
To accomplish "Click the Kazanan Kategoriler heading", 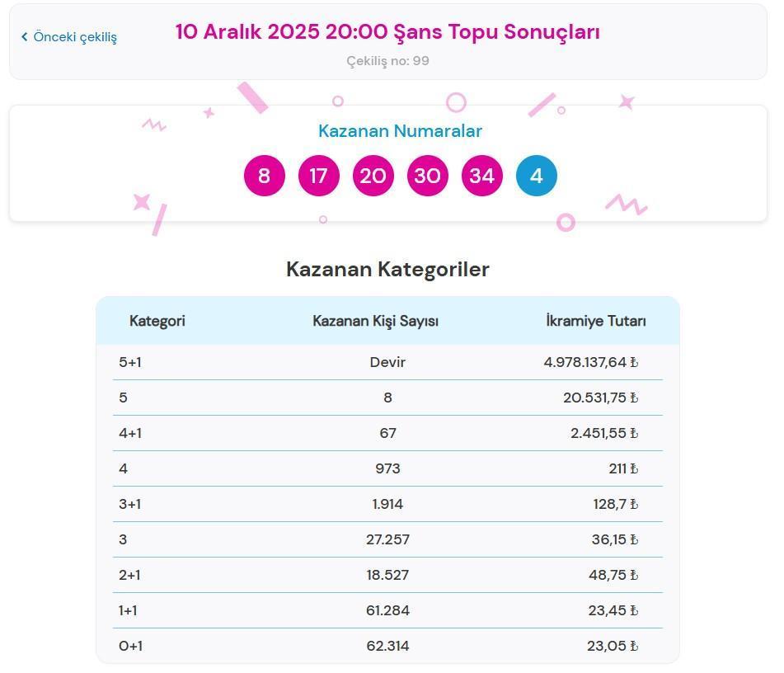I will pos(387,269).
